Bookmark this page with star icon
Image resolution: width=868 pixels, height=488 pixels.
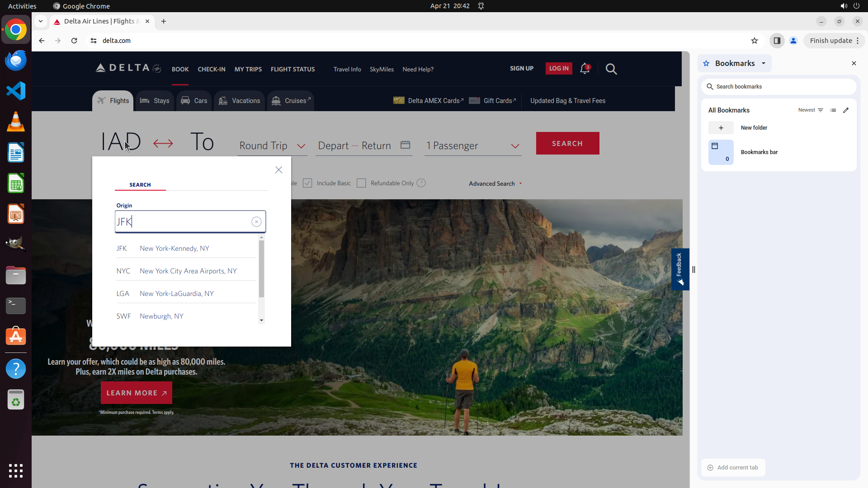pos(754,41)
